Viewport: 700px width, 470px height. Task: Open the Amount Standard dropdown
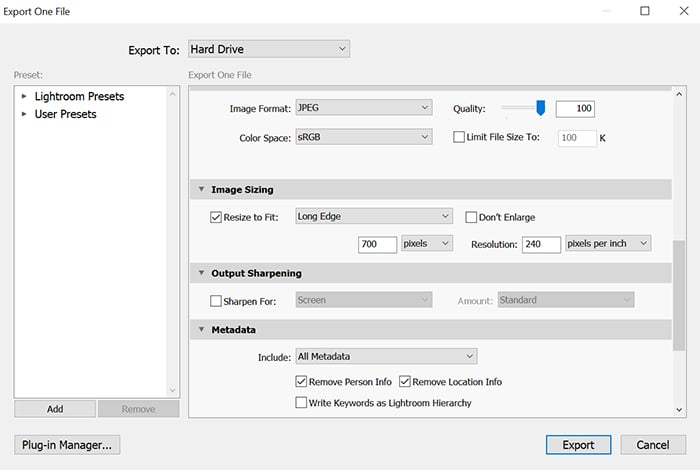(x=566, y=300)
